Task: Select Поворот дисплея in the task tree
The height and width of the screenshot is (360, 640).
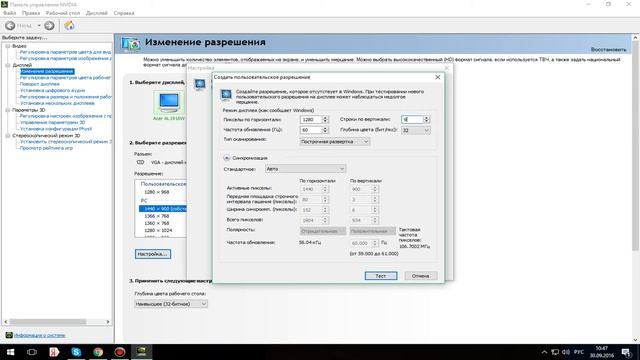Action: tap(40, 84)
